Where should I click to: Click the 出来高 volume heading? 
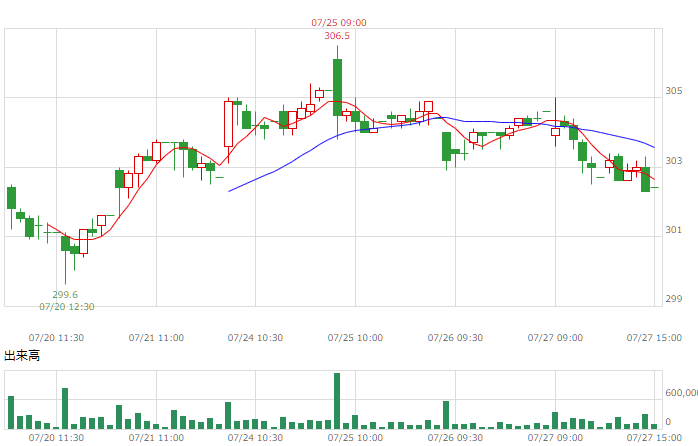click(x=22, y=355)
